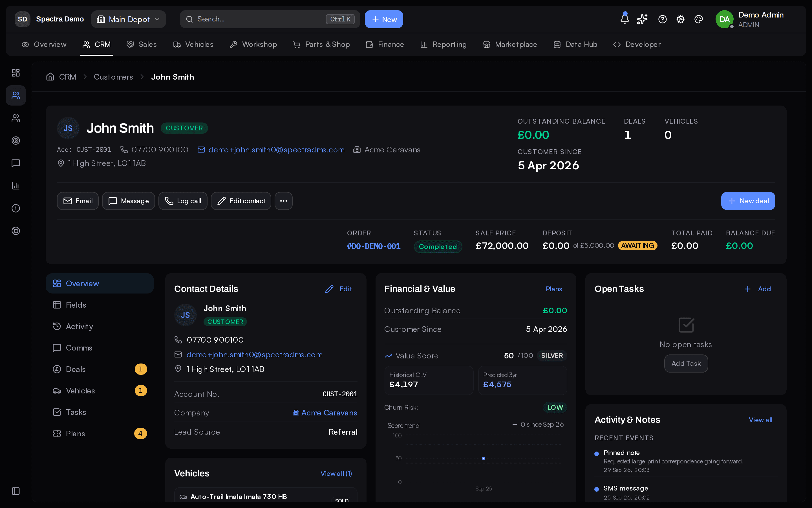Click the Plans link in Financial & Value

[x=554, y=289]
